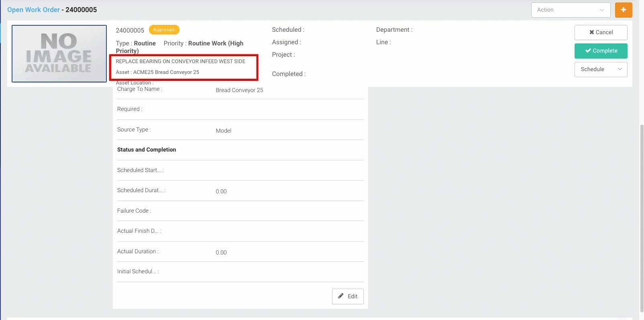The image size is (644, 320).
Task: Click the X icon on Cancel button
Action: (x=591, y=32)
